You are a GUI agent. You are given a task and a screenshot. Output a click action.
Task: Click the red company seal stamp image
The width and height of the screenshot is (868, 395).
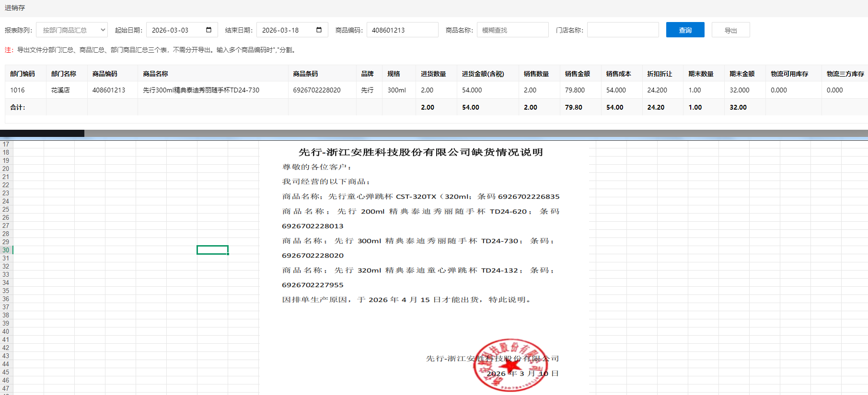coord(509,365)
